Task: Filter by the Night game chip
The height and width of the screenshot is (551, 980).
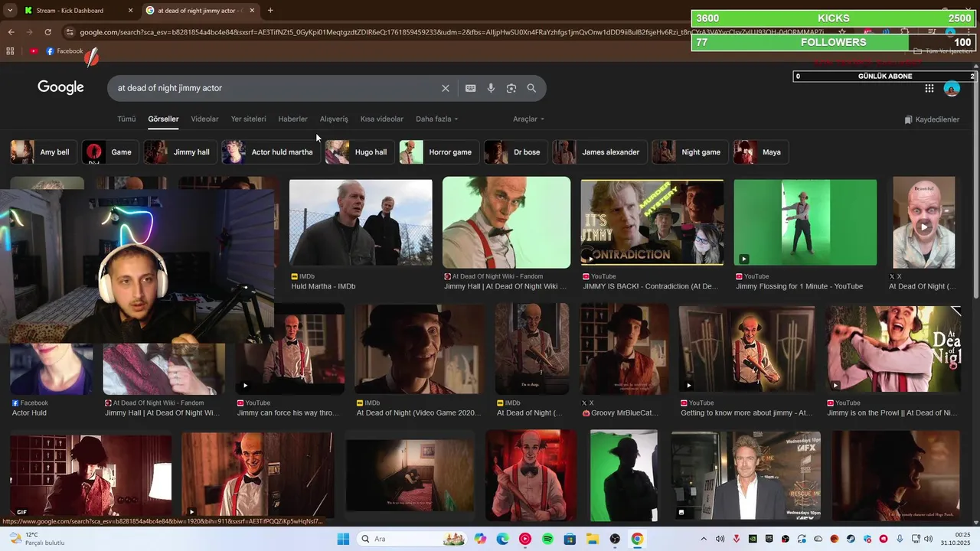Action: pos(689,152)
